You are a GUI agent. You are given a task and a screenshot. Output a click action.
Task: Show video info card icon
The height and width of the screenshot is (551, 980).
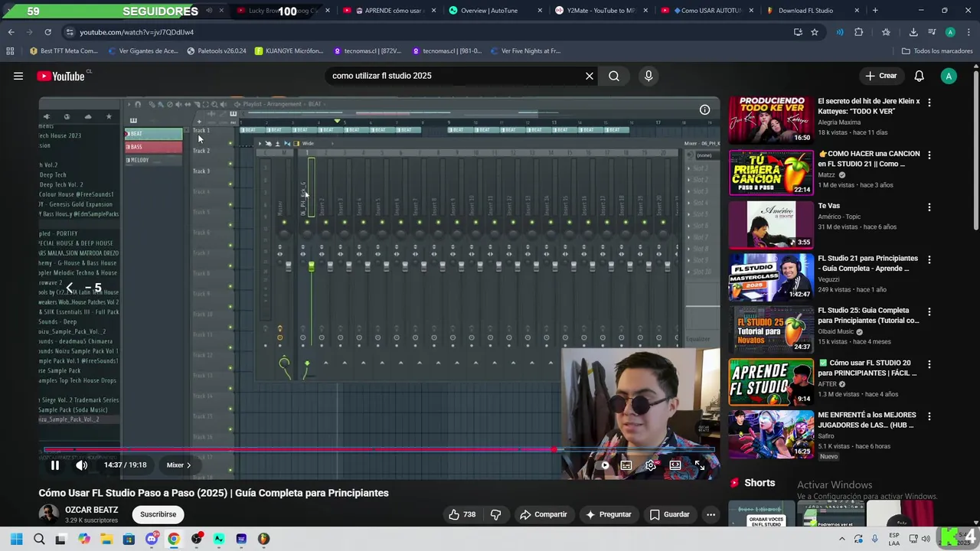pyautogui.click(x=704, y=109)
